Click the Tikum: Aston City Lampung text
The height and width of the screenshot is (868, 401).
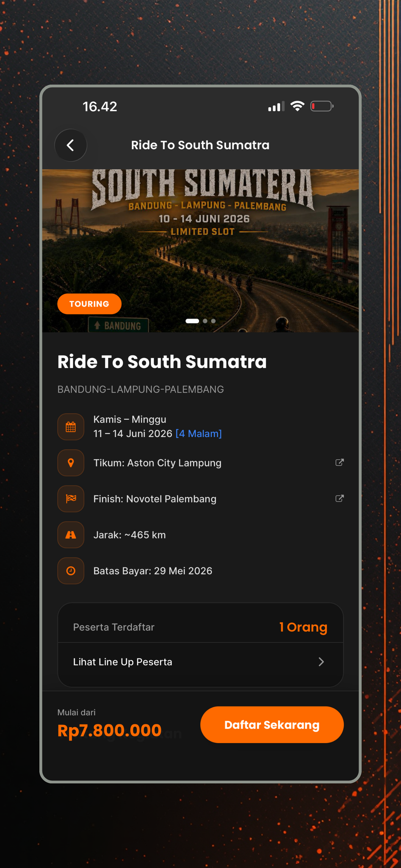coord(157,463)
